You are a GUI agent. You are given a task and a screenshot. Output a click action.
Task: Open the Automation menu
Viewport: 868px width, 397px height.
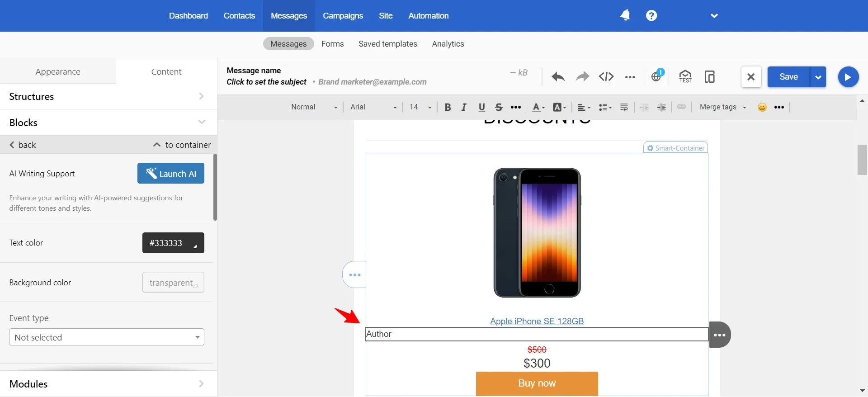(429, 16)
